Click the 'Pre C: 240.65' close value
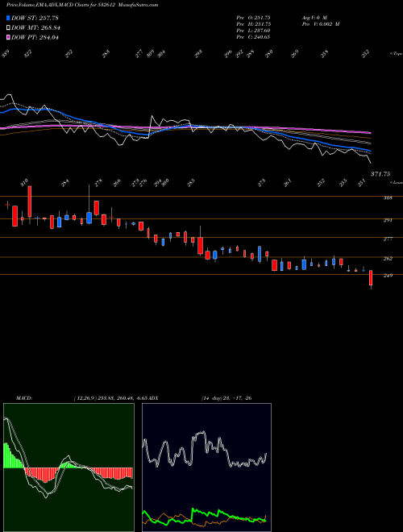The height and width of the screenshot is (532, 403). point(253,37)
